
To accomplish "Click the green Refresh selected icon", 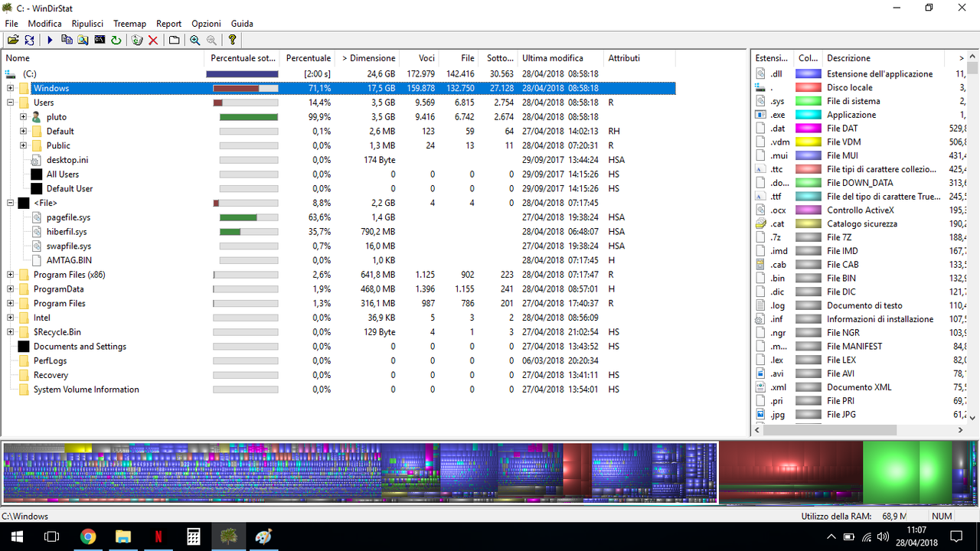I will click(116, 40).
